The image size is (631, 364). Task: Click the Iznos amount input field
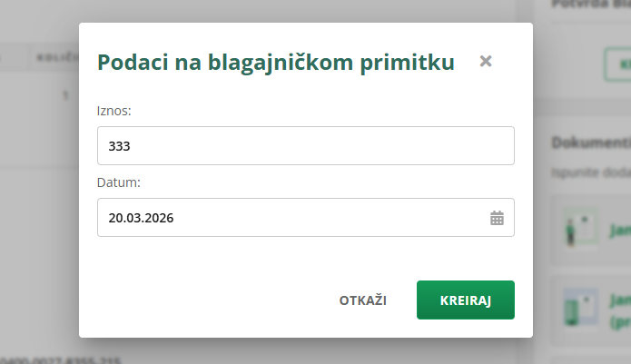305,145
